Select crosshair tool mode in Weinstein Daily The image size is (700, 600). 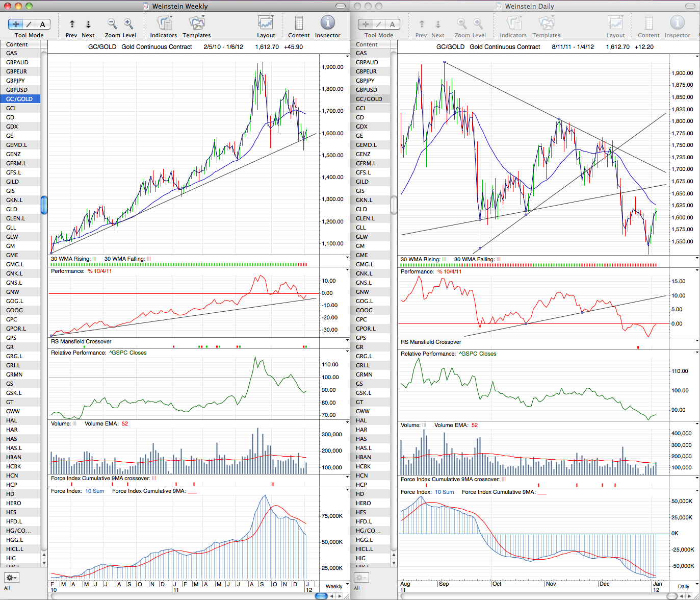click(x=366, y=24)
